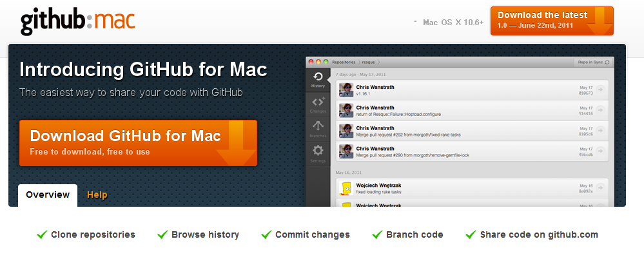
Task: Click the resque breadcrumb
Action: coord(368,62)
